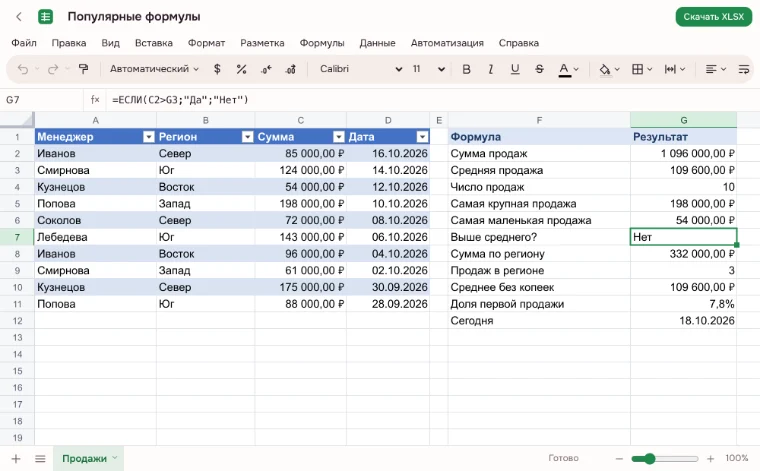
Task: Open the fill color dropdown arrow
Action: 617,69
